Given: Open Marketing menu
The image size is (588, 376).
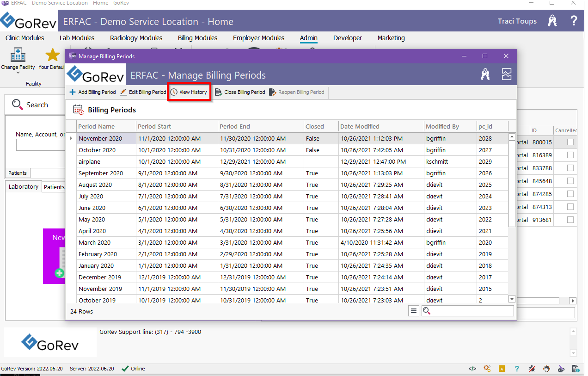Looking at the screenshot, I should click(x=391, y=38).
